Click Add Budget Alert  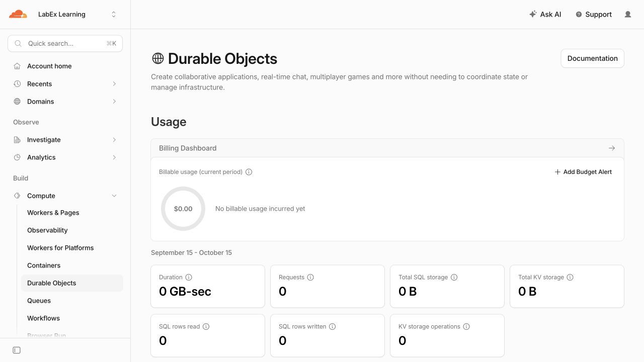[x=583, y=172]
